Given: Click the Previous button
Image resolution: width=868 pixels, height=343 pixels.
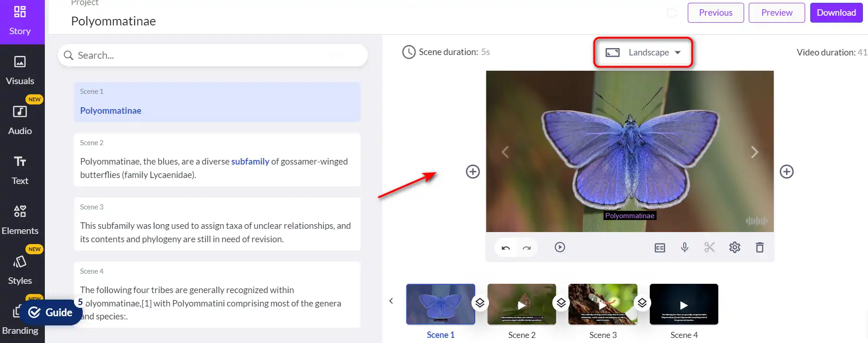Looking at the screenshot, I should click(x=715, y=12).
